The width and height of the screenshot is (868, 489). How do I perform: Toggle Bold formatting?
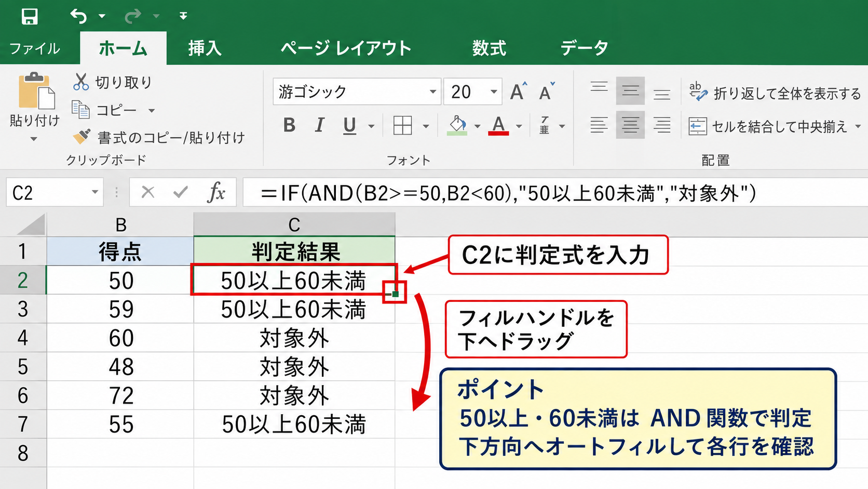pyautogui.click(x=290, y=125)
